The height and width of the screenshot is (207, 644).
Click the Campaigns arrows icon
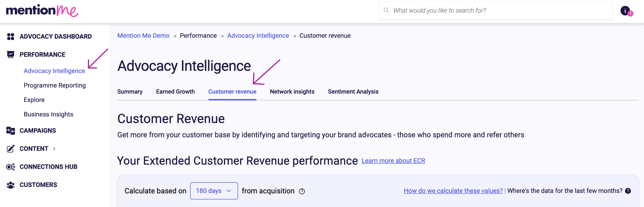point(11,130)
